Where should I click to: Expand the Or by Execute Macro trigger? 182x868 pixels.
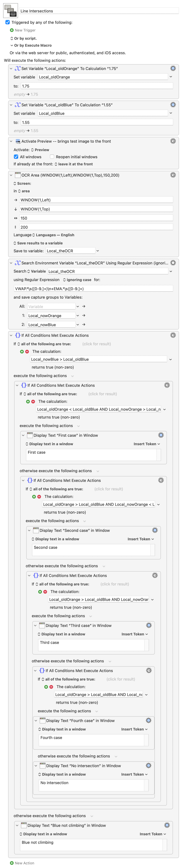click(12, 45)
